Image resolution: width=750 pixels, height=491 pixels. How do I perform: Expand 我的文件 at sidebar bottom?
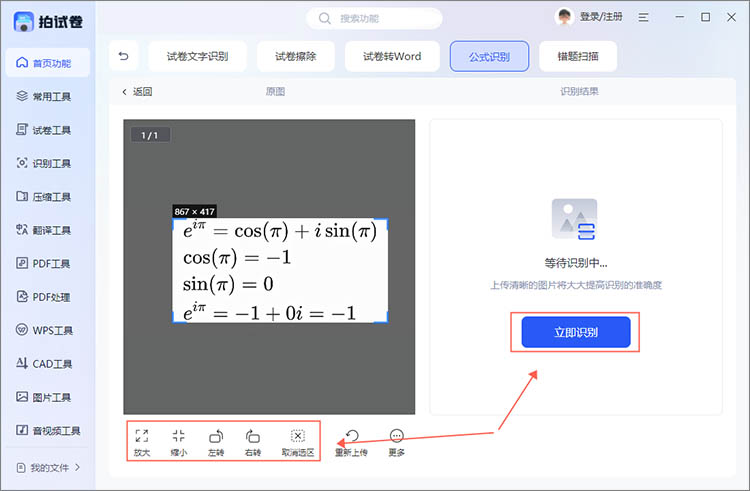pos(48,468)
